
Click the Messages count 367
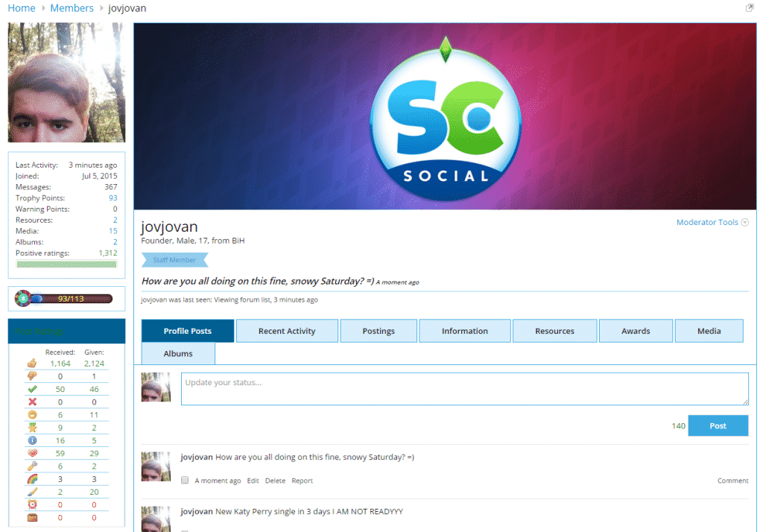pyautogui.click(x=111, y=187)
